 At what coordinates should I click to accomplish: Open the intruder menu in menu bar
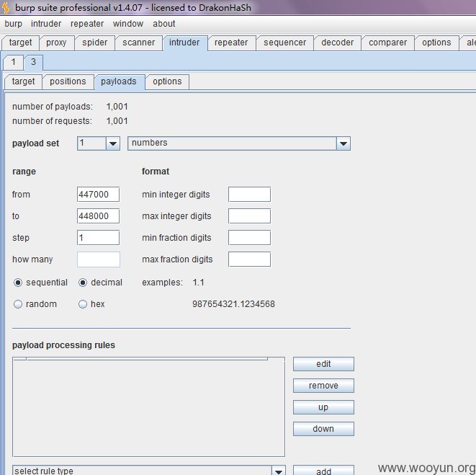[x=46, y=24]
